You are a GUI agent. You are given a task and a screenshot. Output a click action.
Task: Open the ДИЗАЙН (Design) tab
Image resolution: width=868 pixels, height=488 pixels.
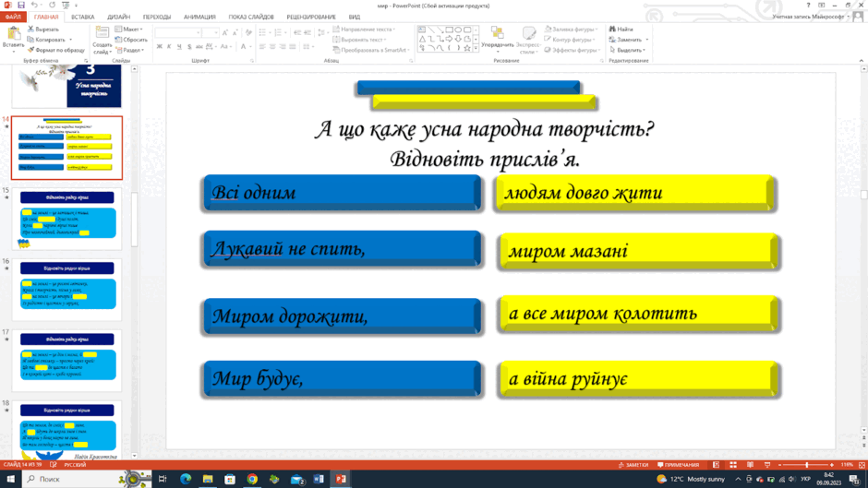[119, 18]
